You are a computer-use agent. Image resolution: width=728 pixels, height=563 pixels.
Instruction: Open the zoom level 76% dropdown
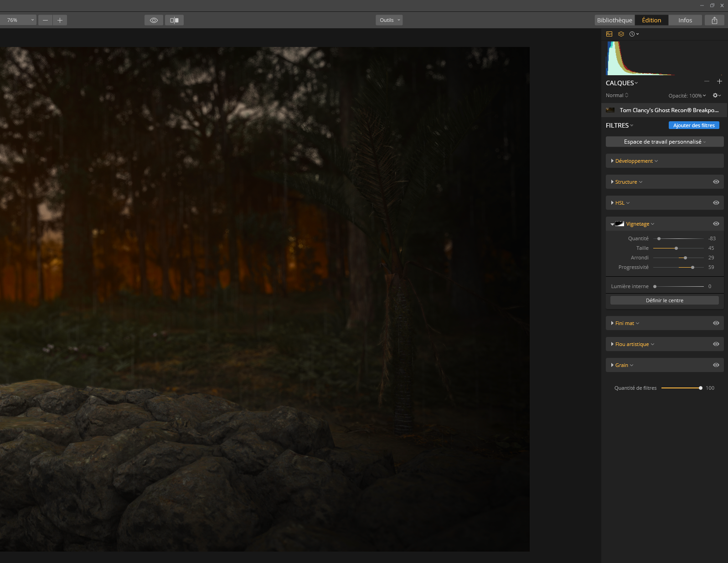coord(18,20)
